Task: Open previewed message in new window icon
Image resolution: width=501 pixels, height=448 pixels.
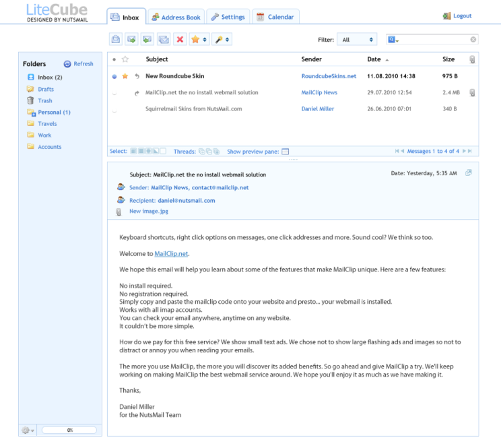Action: pos(469,172)
